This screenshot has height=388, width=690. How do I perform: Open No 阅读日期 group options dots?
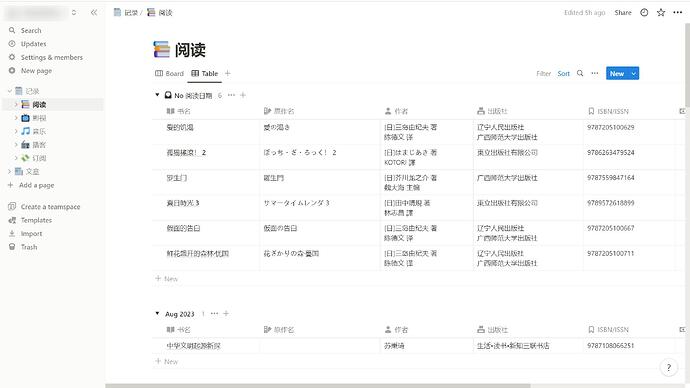(231, 95)
